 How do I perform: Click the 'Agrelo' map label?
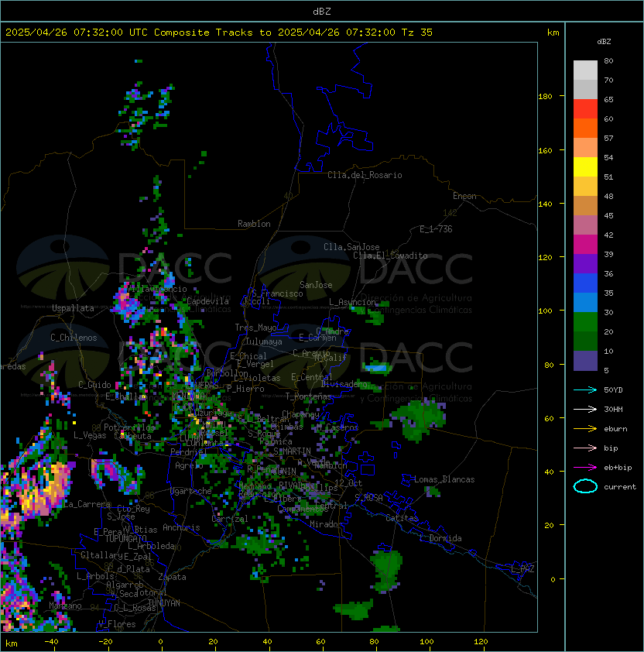coord(189,465)
